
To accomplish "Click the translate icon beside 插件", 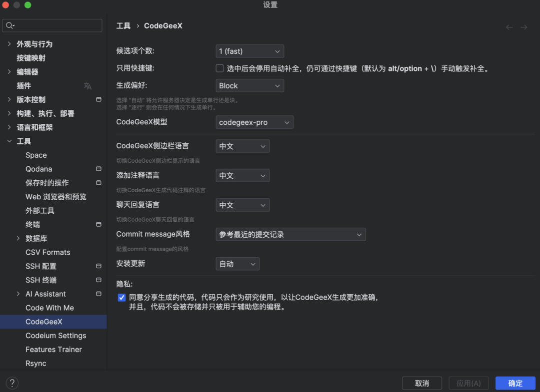I will click(88, 86).
